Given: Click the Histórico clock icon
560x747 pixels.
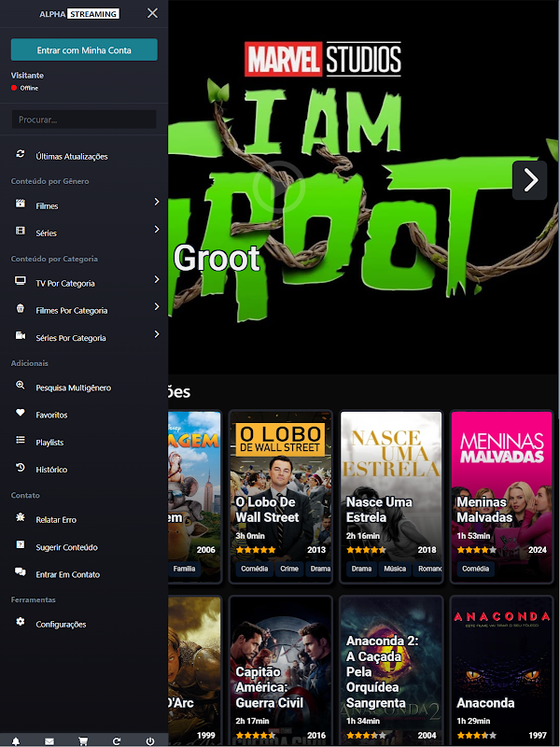Looking at the screenshot, I should point(20,467).
